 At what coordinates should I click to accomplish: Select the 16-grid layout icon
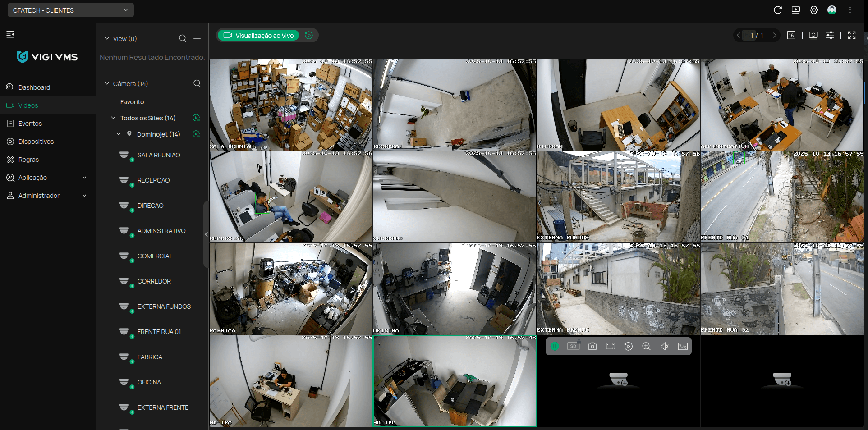[x=791, y=35]
